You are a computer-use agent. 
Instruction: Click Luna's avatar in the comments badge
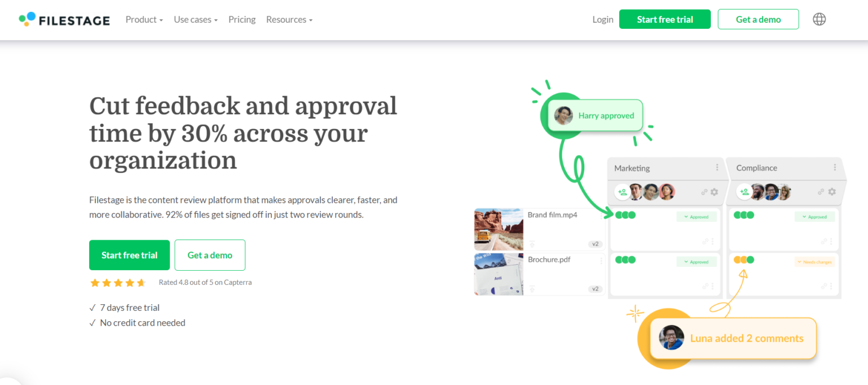pos(671,338)
